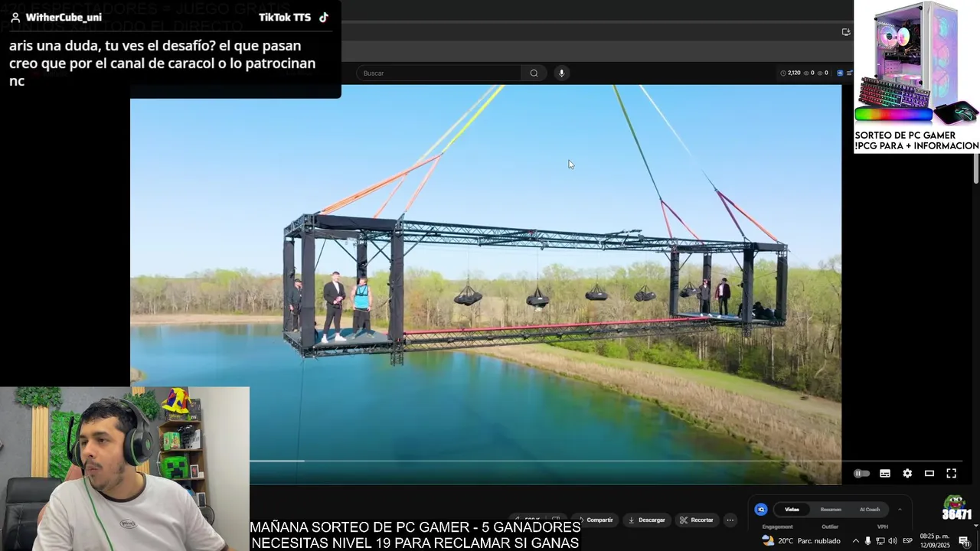
Task: Open the weather widget showing 20°C
Action: tap(800, 541)
